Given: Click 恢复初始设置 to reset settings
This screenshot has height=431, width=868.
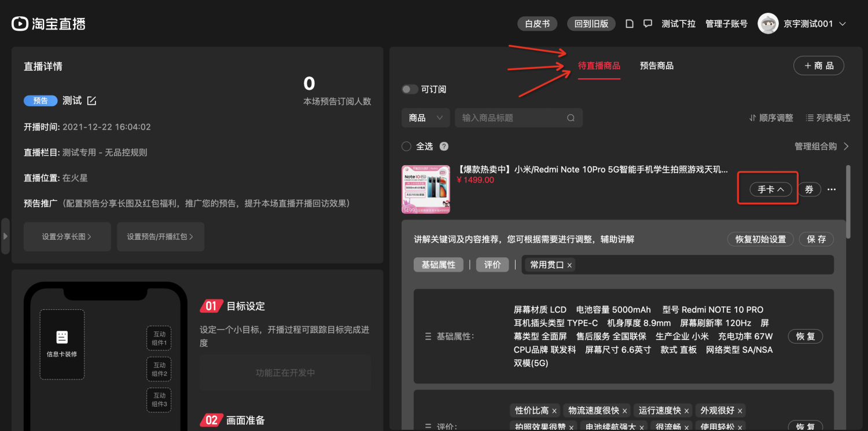Looking at the screenshot, I should click(760, 239).
